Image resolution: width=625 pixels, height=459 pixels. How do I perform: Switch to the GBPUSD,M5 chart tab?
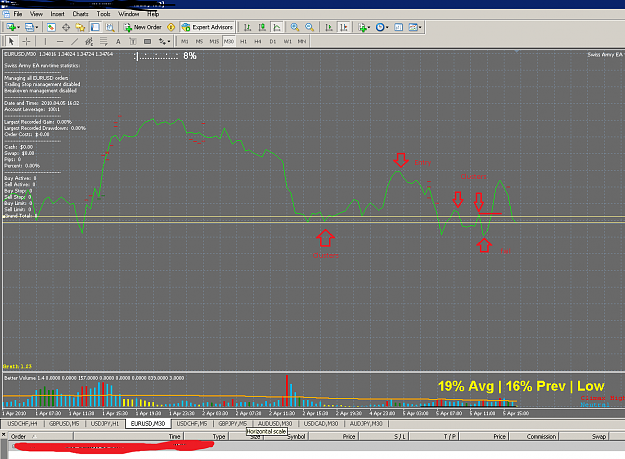(x=64, y=424)
